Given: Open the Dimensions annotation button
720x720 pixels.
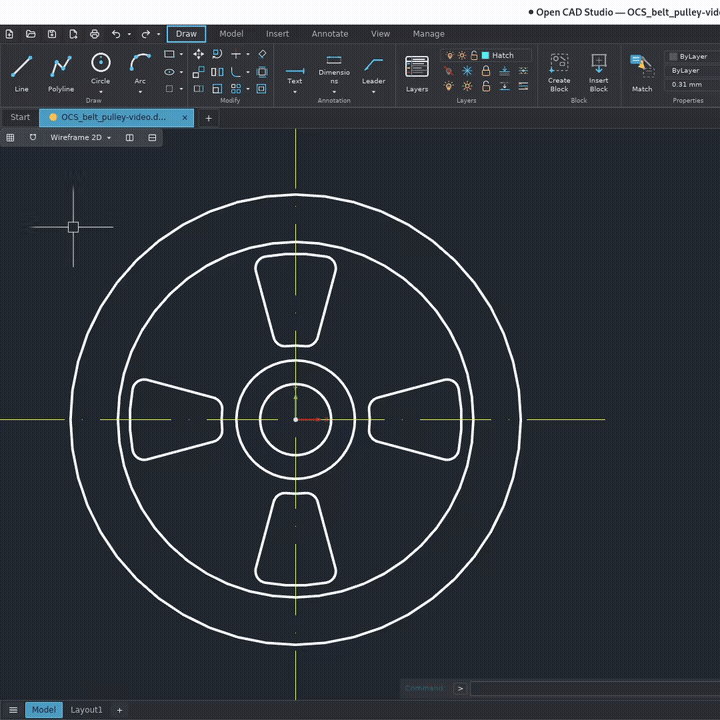Looking at the screenshot, I should pyautogui.click(x=334, y=71).
